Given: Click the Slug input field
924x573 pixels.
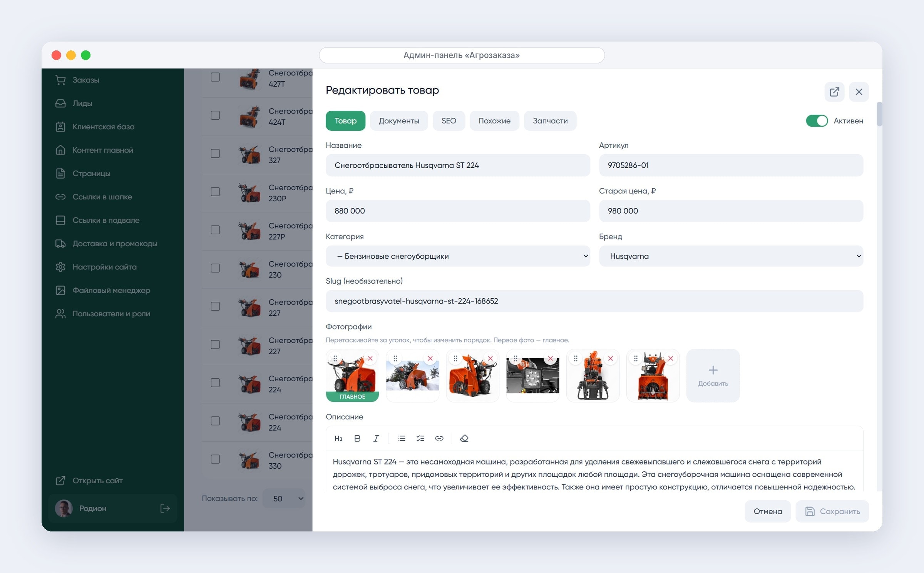Looking at the screenshot, I should click(594, 301).
